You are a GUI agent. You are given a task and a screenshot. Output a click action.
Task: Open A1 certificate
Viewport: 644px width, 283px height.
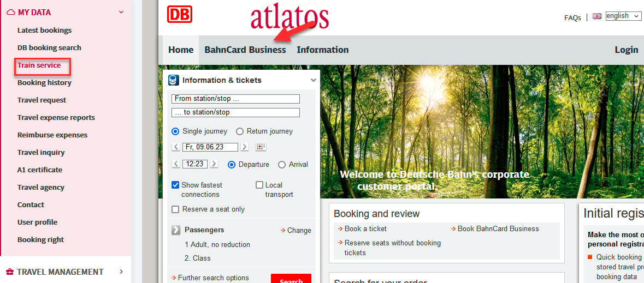(x=40, y=170)
